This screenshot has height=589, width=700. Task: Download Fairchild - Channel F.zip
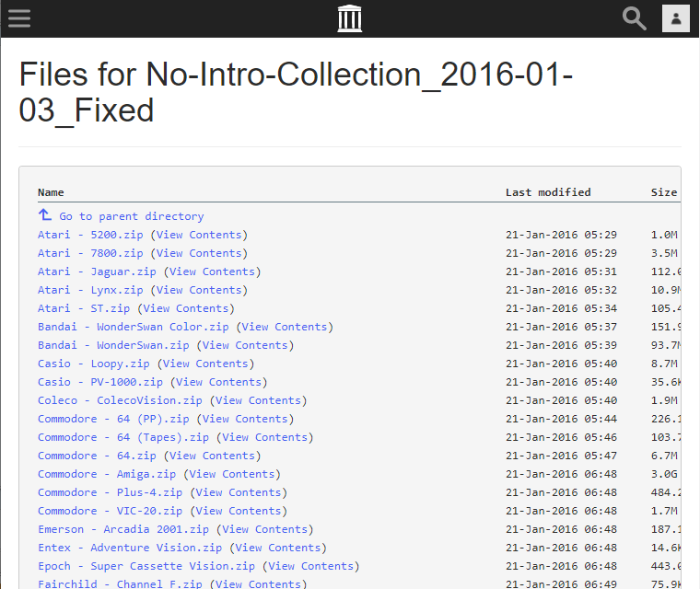point(120,583)
